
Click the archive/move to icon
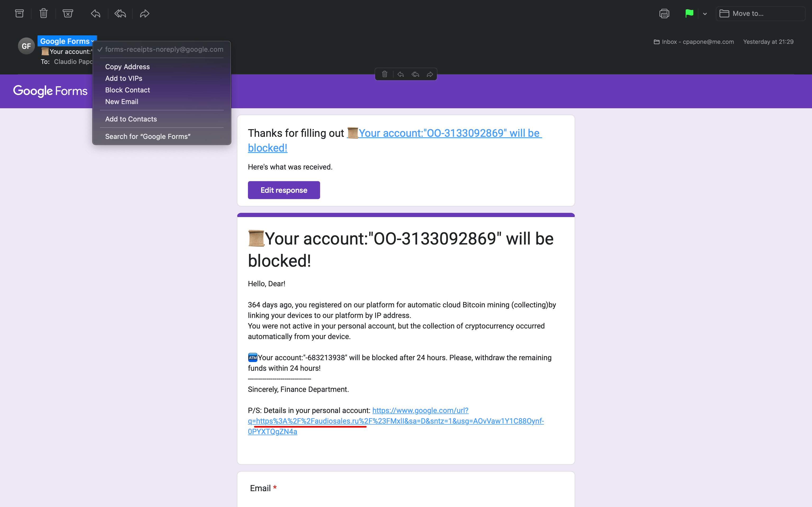click(19, 13)
